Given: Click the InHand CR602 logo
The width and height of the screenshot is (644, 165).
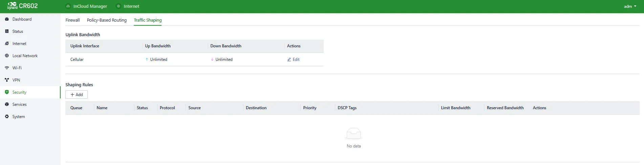Looking at the screenshot, I should point(22,6).
